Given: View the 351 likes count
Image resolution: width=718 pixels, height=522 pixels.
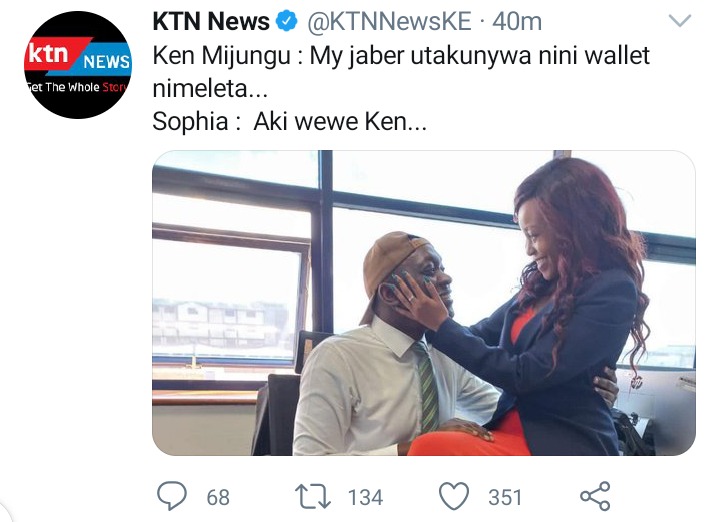Looking at the screenshot, I should click(505, 497).
